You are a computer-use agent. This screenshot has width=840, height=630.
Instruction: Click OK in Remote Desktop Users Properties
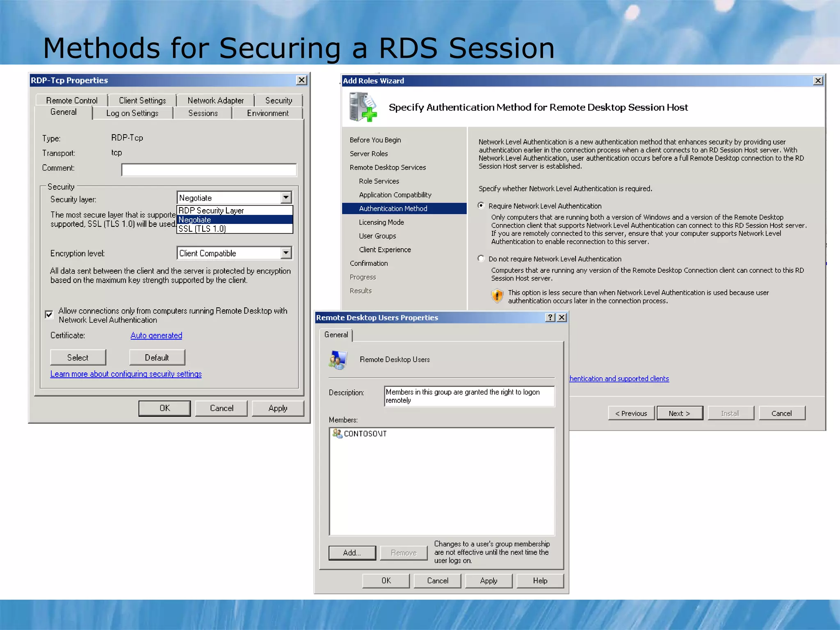pos(386,581)
